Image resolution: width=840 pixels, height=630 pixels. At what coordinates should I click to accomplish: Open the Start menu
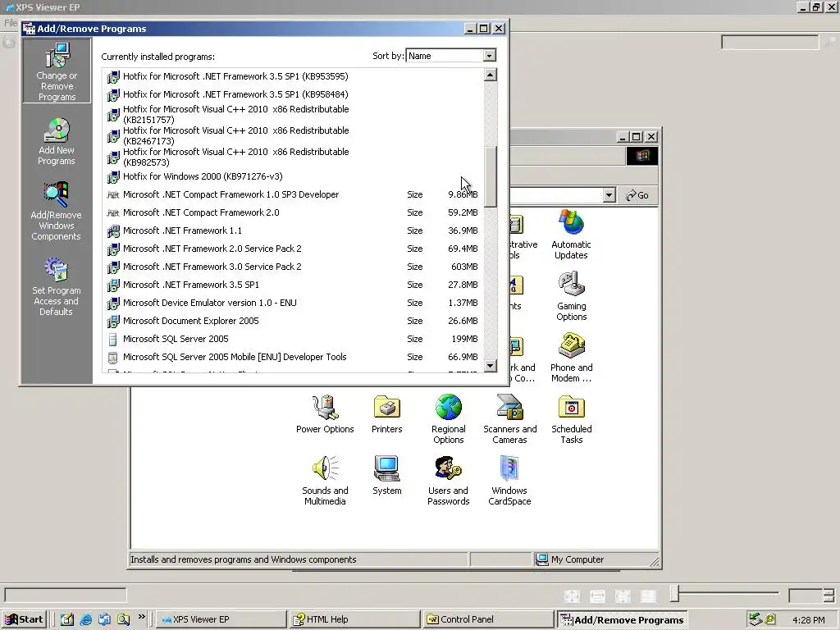click(25, 619)
